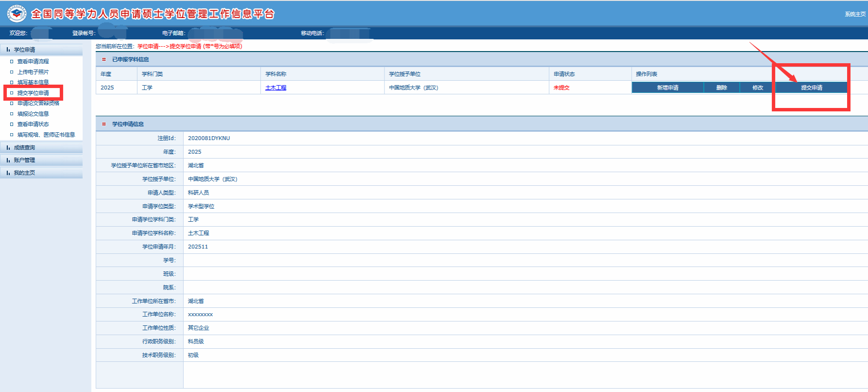Click the platform logo emblem in header
This screenshot has height=392, width=868.
[x=17, y=14]
